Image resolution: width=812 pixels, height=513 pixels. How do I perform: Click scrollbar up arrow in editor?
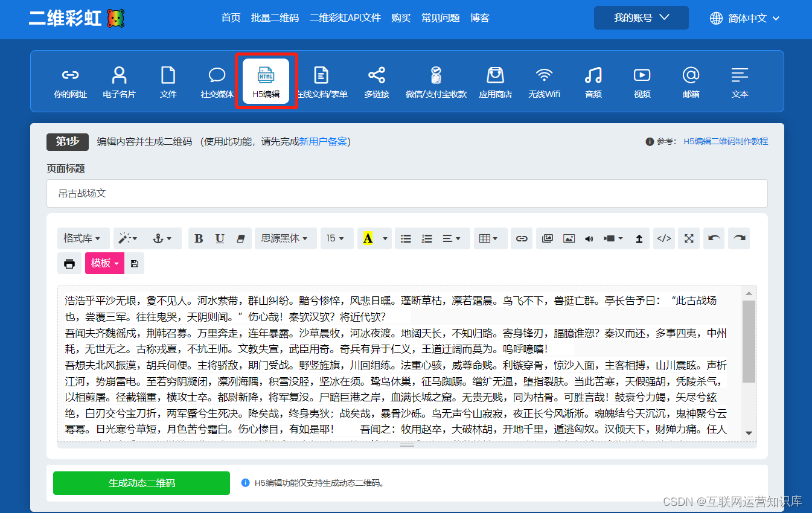click(749, 293)
